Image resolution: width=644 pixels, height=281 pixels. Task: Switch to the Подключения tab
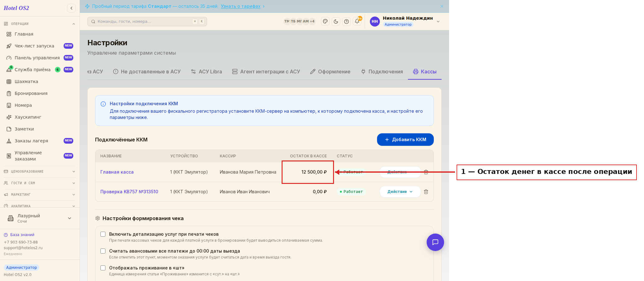pyautogui.click(x=382, y=71)
